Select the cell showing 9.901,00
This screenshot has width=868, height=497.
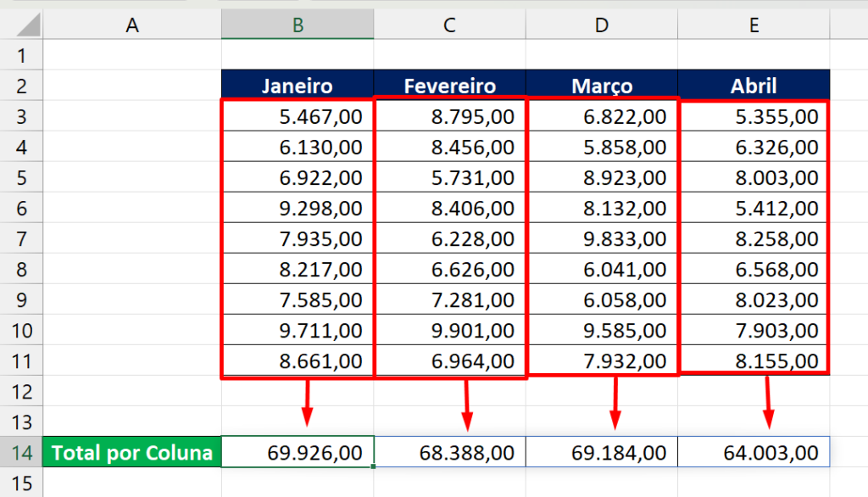[x=448, y=330]
